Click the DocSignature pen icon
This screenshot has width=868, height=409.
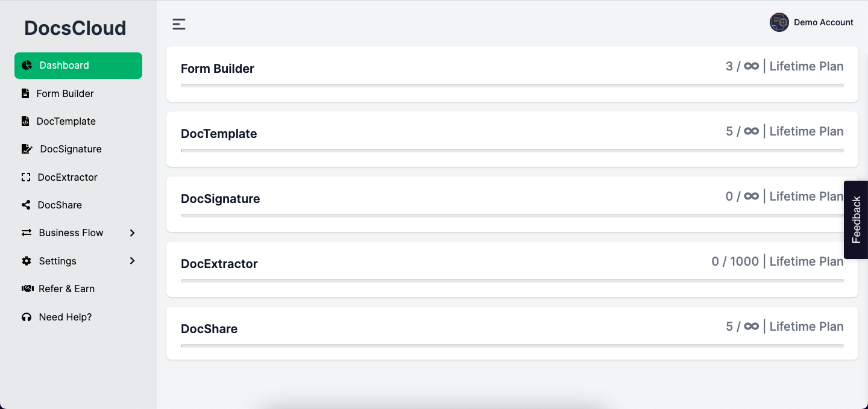tap(27, 149)
